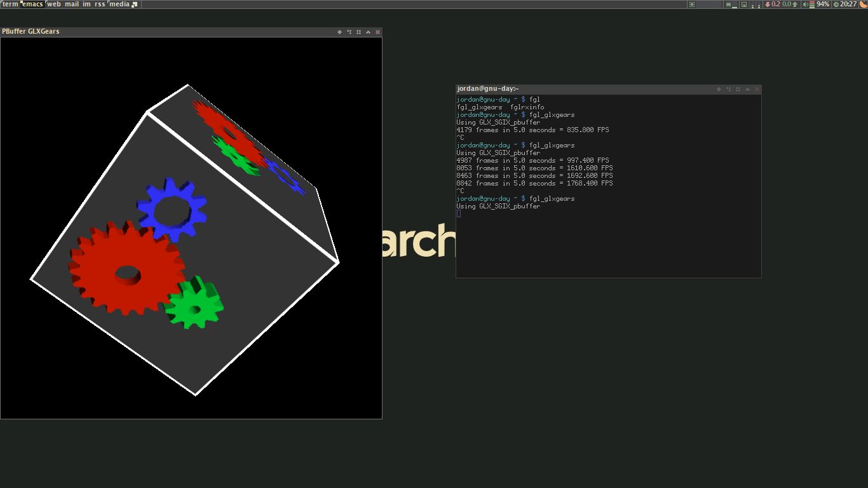Switch to the rss workspace tag
Screen dimensions: 868x488
pos(100,4)
